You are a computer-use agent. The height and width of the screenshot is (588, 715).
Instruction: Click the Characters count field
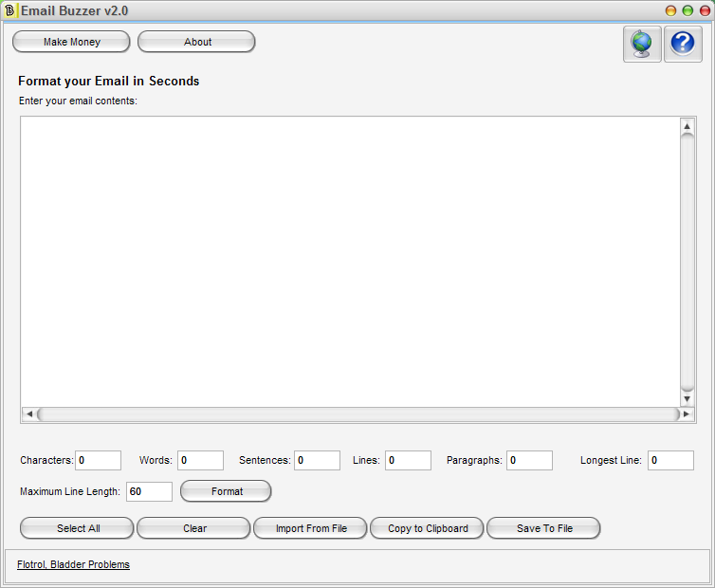click(98, 460)
